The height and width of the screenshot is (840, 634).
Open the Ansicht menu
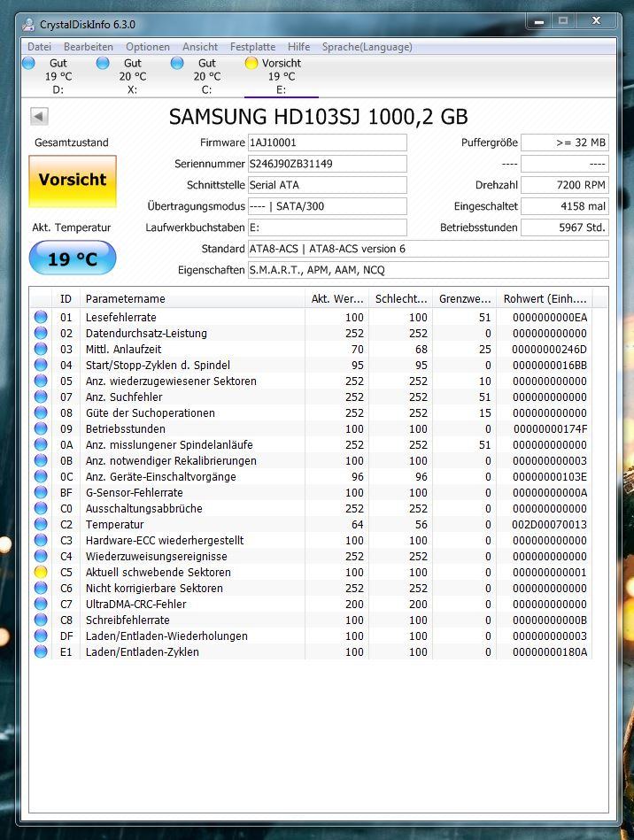point(200,47)
